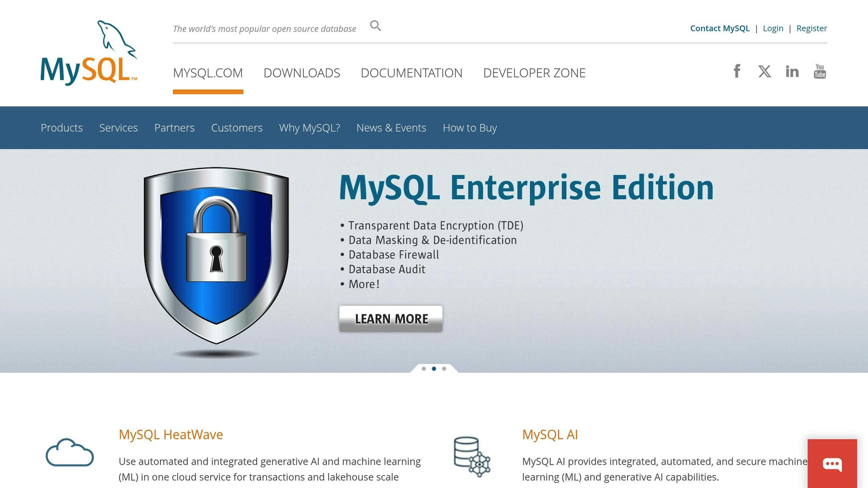Screen dimensions: 868x488
Task: Open the MySQL HeatWave heading link
Action: pyautogui.click(x=171, y=434)
